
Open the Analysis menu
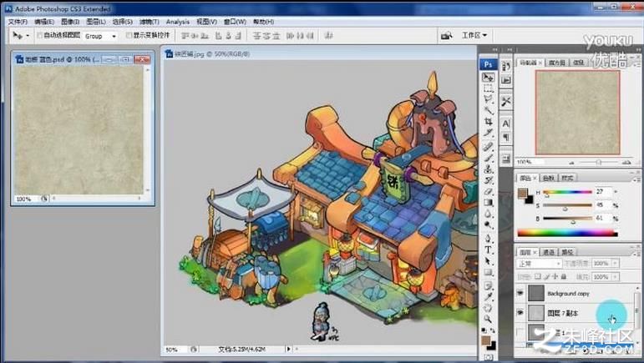(177, 22)
